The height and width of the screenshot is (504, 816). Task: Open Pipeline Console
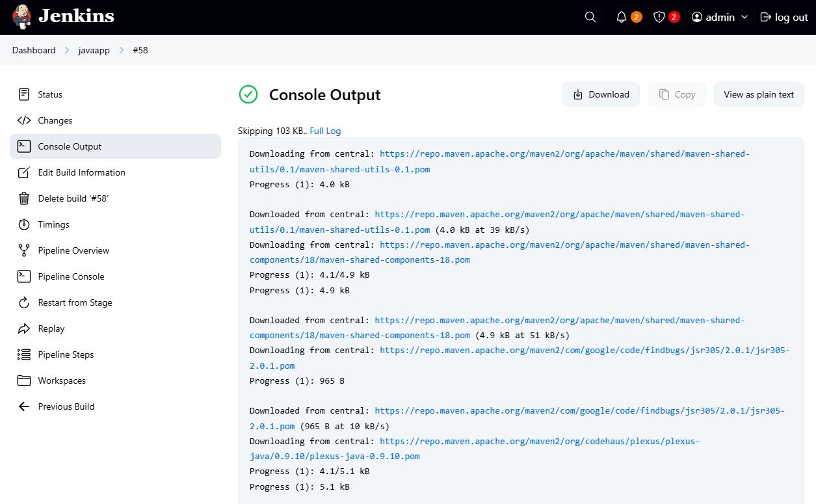tap(115, 276)
